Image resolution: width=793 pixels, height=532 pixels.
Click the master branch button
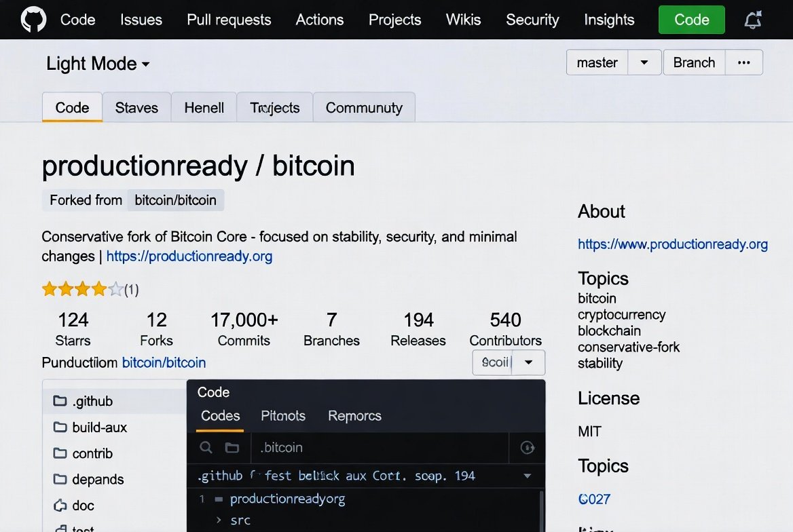597,62
